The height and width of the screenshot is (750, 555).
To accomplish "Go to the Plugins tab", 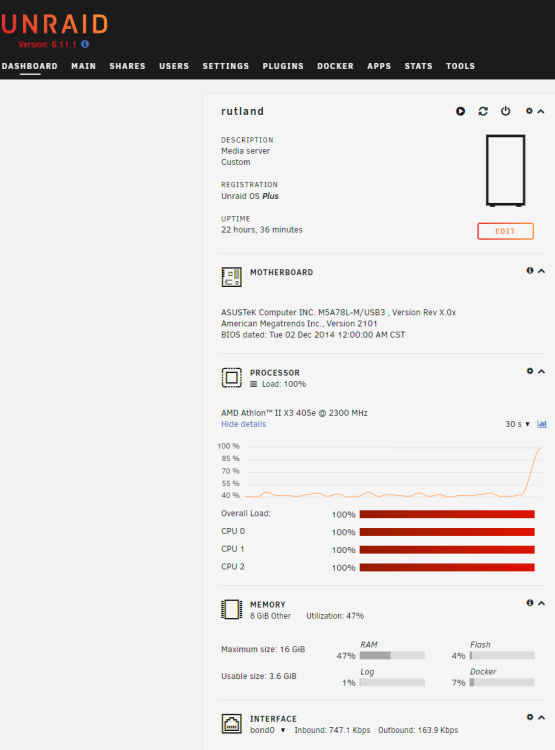I will click(x=283, y=66).
